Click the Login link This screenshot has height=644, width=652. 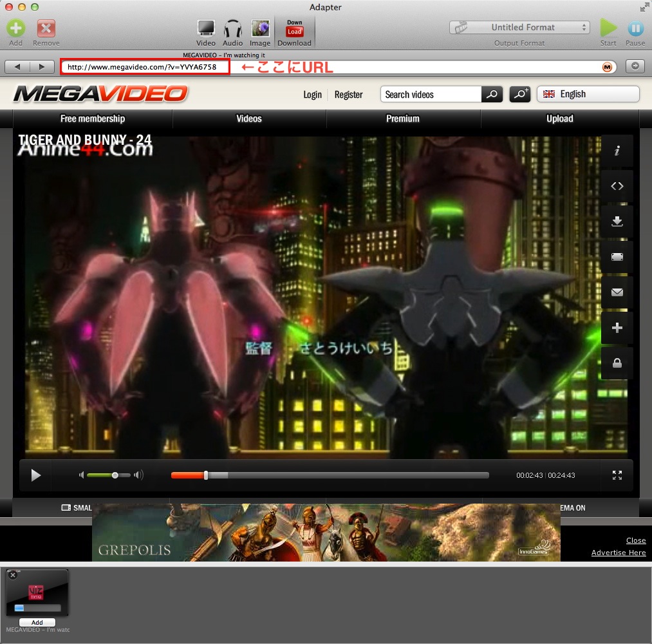click(312, 95)
